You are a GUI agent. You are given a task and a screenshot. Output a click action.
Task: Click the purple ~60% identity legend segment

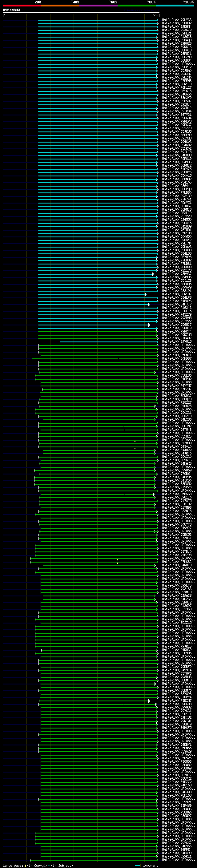(99, 6)
